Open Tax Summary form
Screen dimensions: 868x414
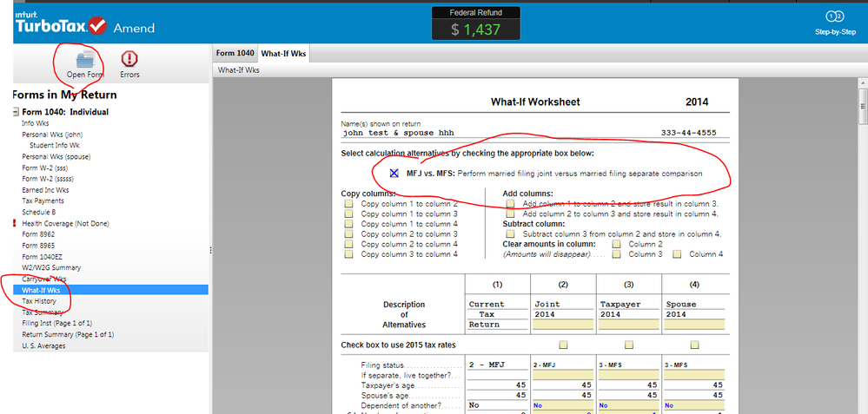point(42,312)
